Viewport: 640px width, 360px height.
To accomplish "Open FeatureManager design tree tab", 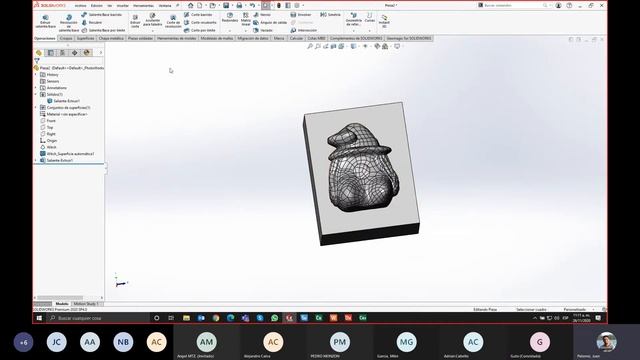I will point(39,53).
